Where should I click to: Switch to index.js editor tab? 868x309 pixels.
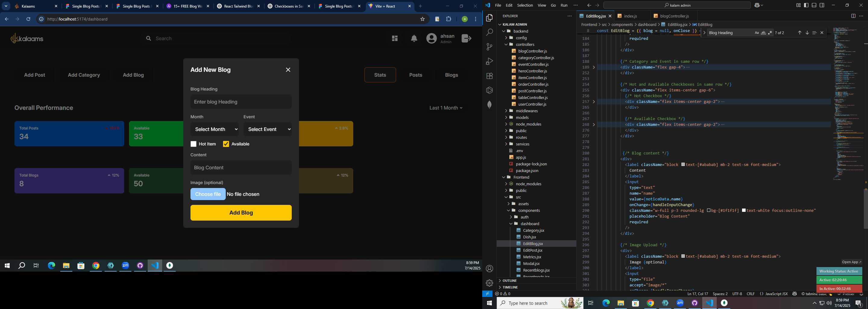tap(631, 16)
